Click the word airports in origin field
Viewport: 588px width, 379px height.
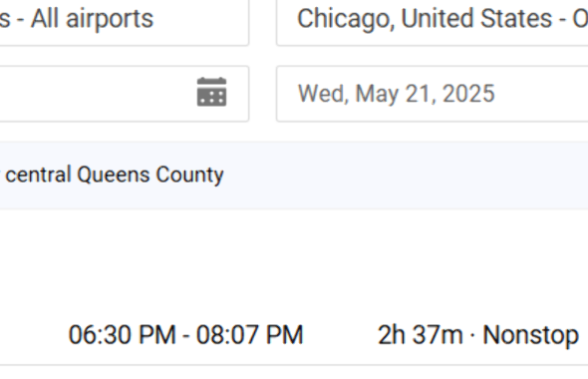pyautogui.click(x=110, y=19)
